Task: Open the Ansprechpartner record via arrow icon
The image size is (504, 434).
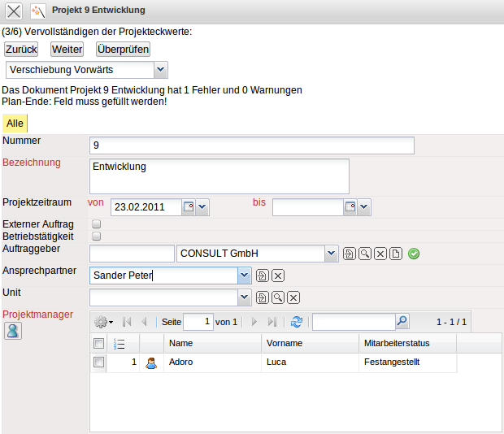Action: point(263,276)
